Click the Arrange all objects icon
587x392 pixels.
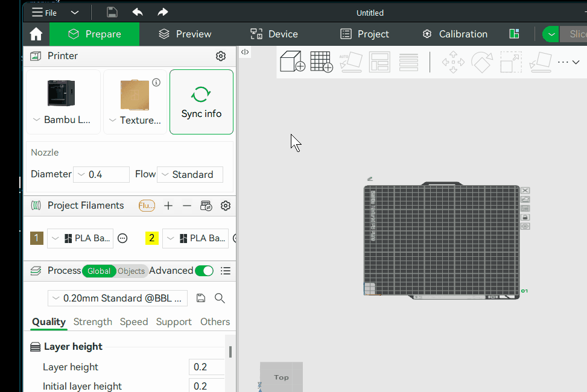[379, 62]
